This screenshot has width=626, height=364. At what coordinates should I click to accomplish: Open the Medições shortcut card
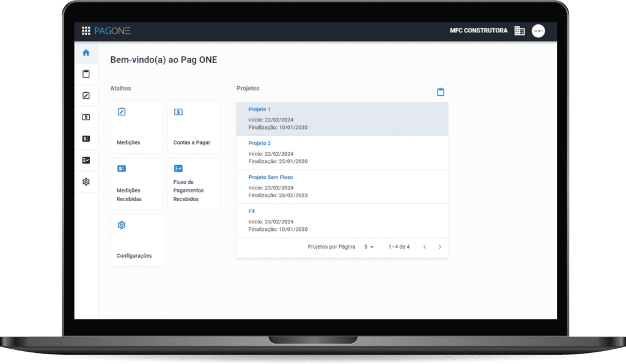tap(136, 127)
